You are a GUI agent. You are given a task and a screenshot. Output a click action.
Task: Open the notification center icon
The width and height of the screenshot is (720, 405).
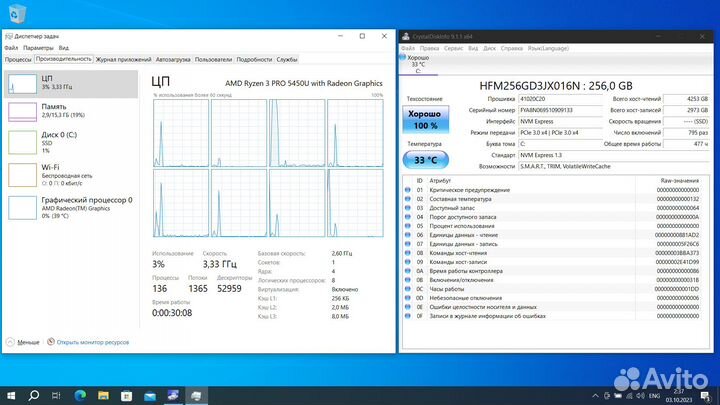point(706,396)
